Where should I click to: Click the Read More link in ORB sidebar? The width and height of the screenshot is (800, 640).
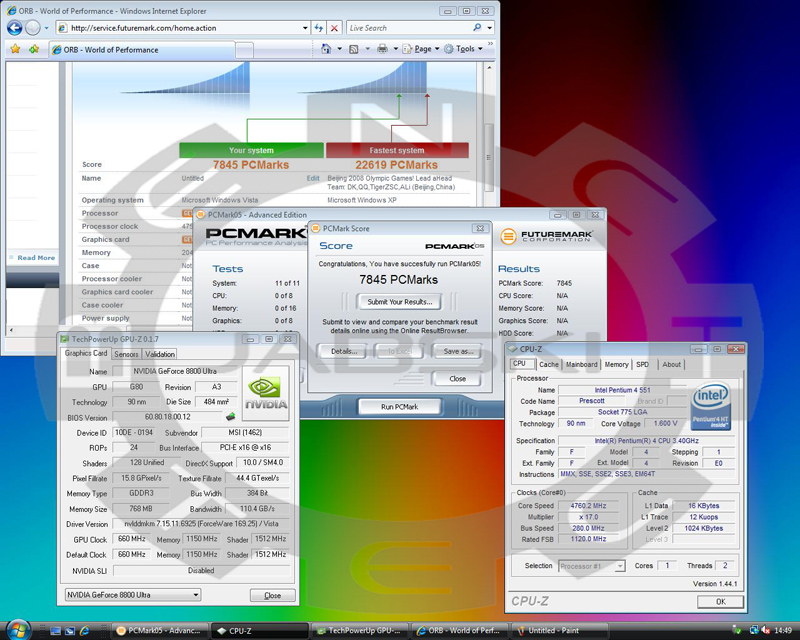click(x=36, y=258)
